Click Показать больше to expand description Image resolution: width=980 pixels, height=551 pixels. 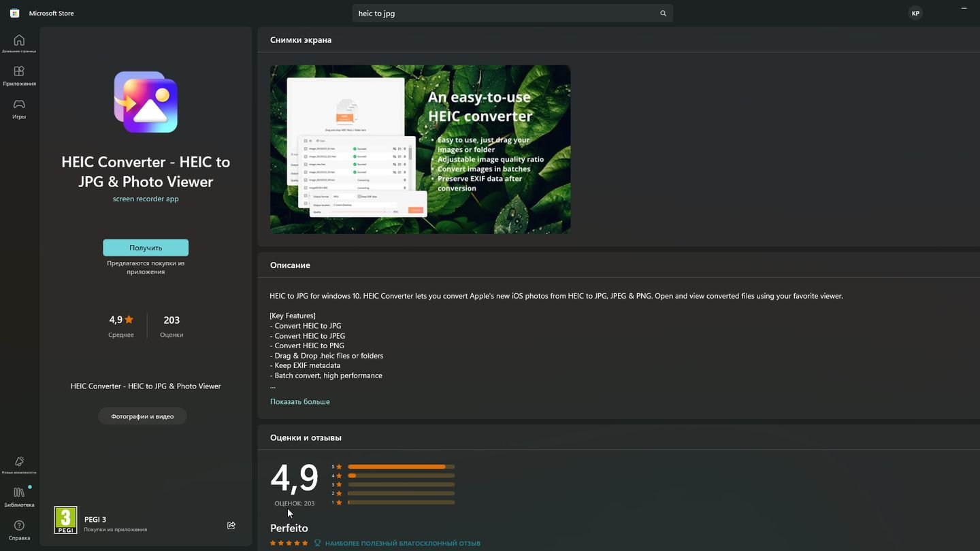300,401
